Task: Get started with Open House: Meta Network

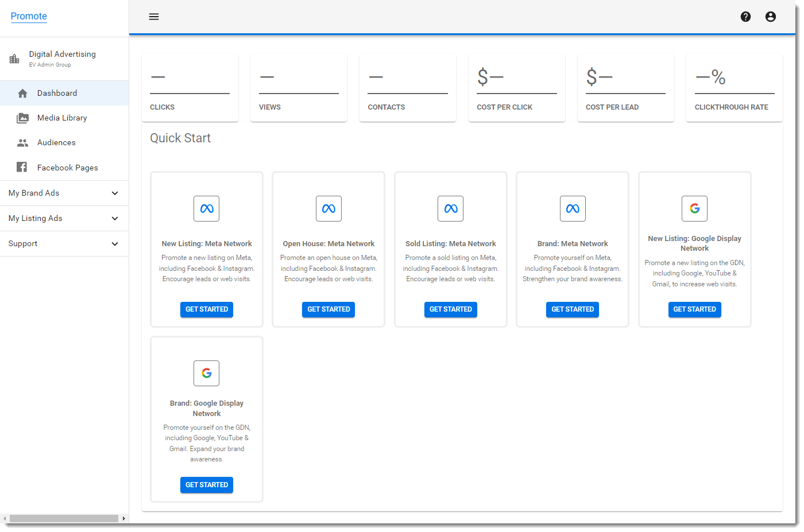Action: pyautogui.click(x=328, y=309)
